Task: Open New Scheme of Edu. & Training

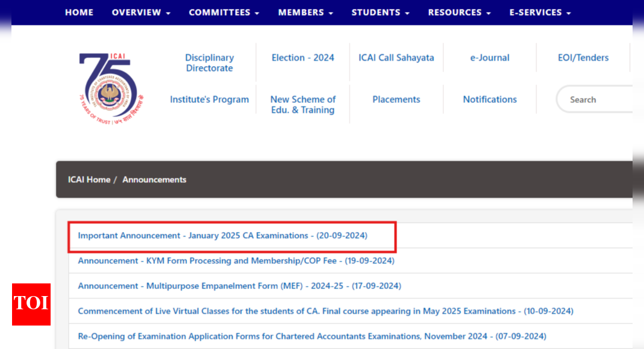Action: click(x=302, y=105)
